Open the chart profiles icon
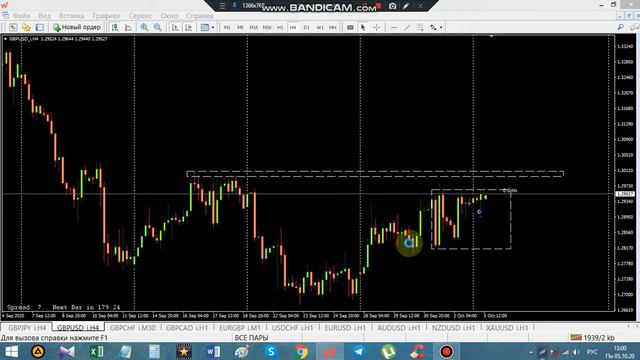This screenshot has width=640, height=360. (26, 27)
